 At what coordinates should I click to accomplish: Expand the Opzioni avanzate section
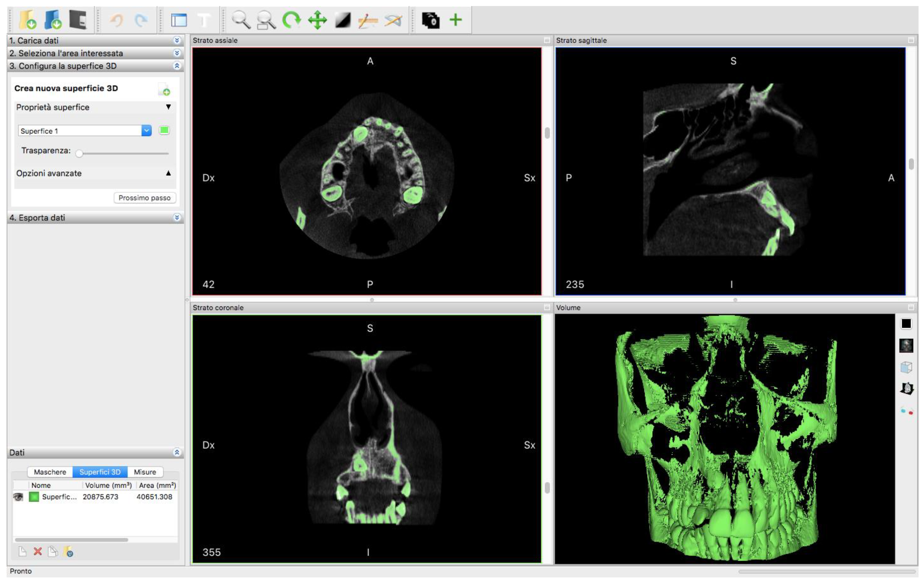pos(168,173)
